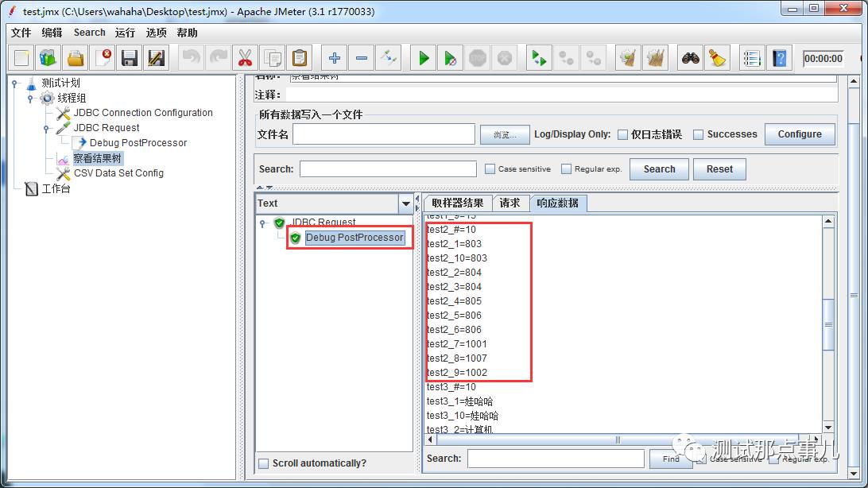Switch to the 请求 tab
This screenshot has height=488, width=868.
pos(510,203)
